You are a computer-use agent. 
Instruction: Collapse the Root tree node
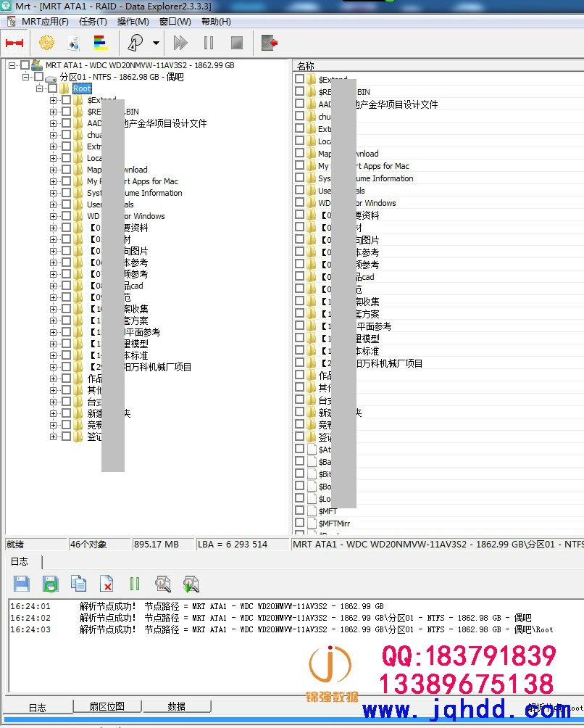(40, 88)
